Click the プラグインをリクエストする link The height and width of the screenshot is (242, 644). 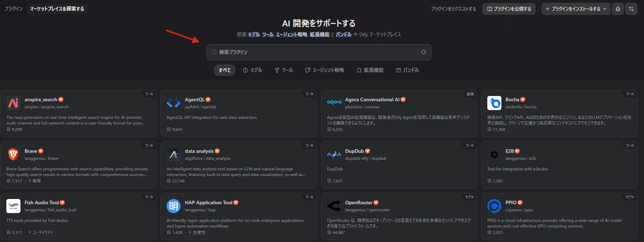[453, 9]
